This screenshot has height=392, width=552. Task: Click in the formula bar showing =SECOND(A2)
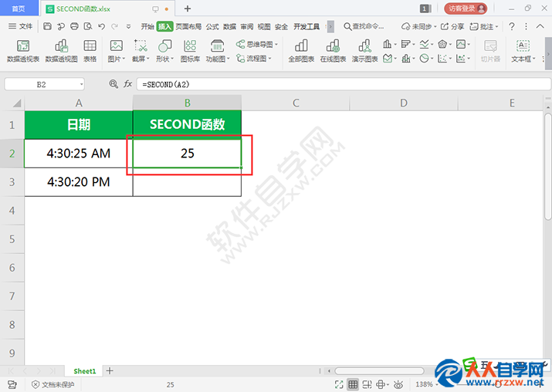tap(344, 84)
